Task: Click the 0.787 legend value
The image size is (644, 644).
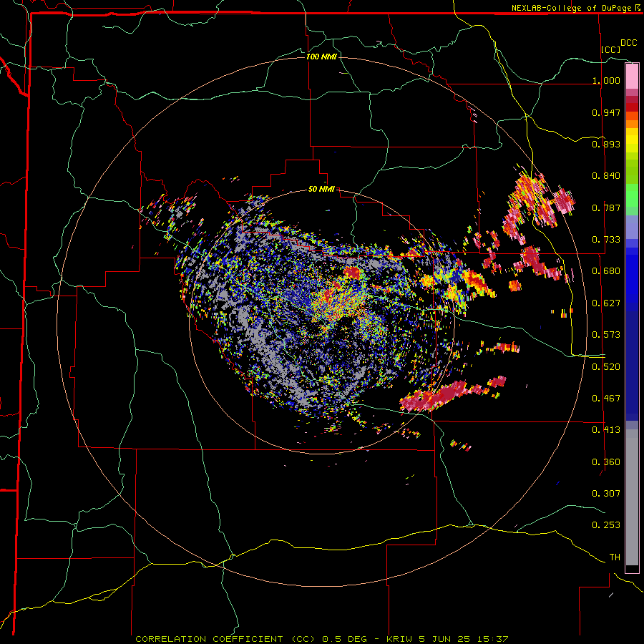Action: pyautogui.click(x=606, y=208)
